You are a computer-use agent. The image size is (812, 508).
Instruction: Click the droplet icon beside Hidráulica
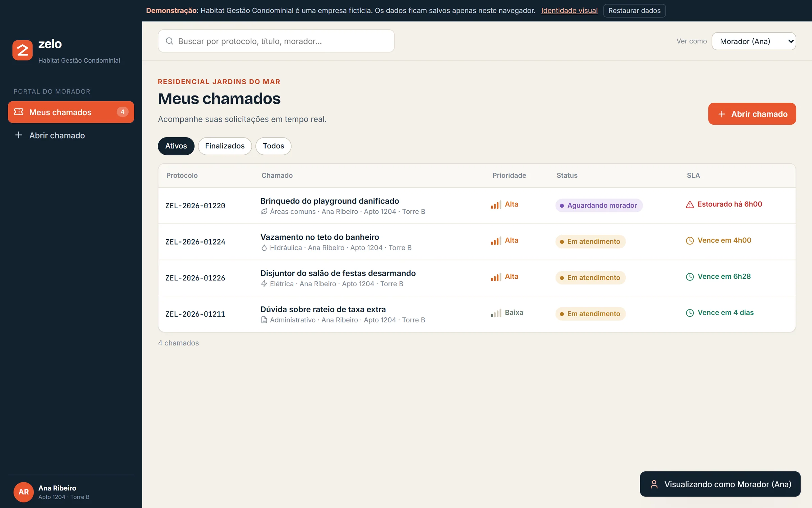point(264,248)
